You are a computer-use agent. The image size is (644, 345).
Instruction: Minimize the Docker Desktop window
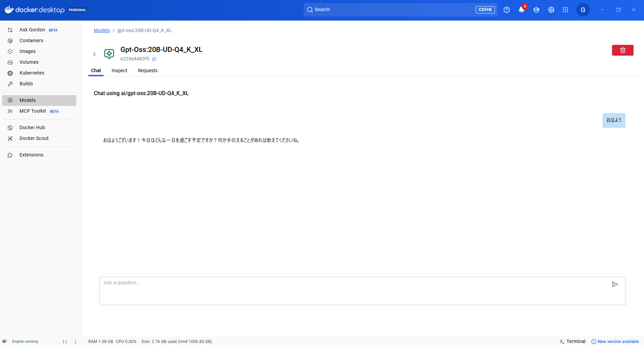(603, 10)
